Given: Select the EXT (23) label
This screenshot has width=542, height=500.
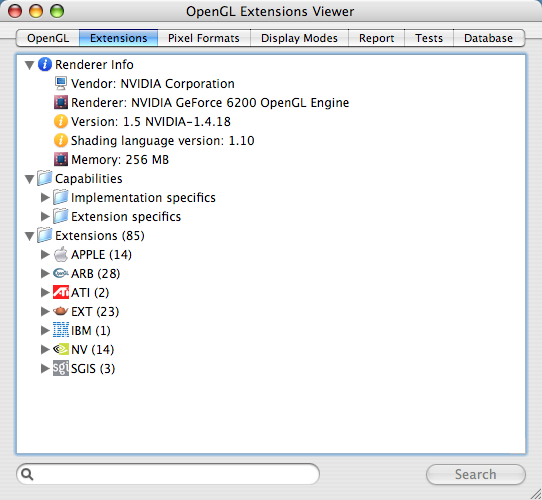Looking at the screenshot, I should click(x=95, y=312).
